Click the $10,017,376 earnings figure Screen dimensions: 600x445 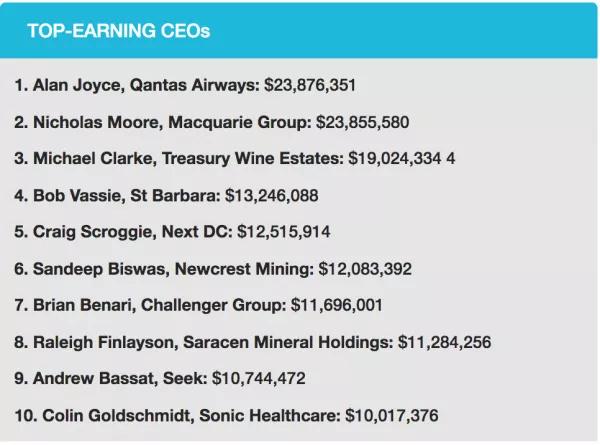click(391, 415)
